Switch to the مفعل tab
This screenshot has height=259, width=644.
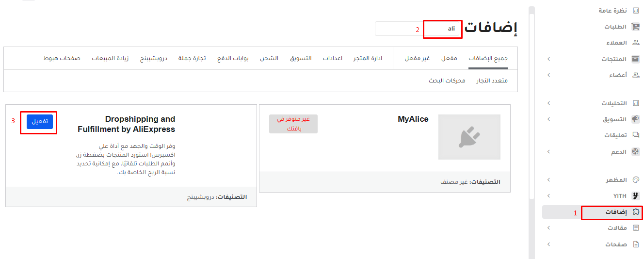449,59
